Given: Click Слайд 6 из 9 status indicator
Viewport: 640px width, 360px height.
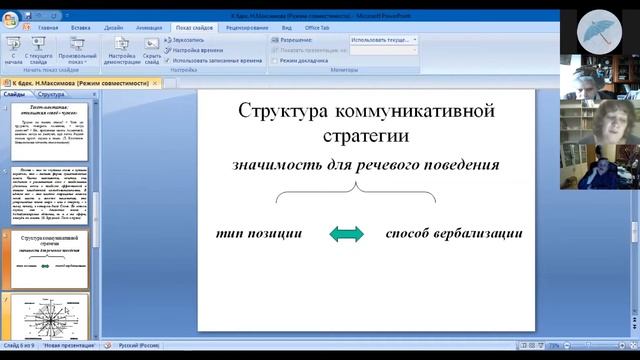Looking at the screenshot, I should tap(19, 346).
